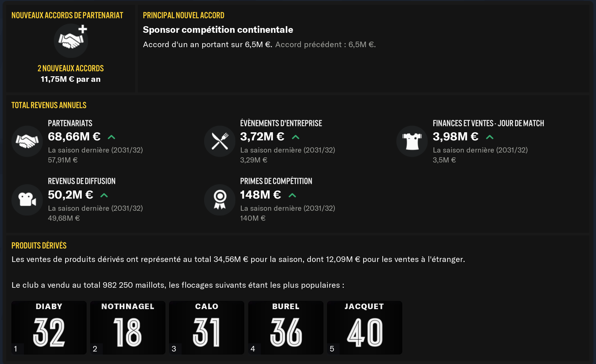Click the Sponsor compétition continentale title
This screenshot has height=364, width=596.
[218, 30]
